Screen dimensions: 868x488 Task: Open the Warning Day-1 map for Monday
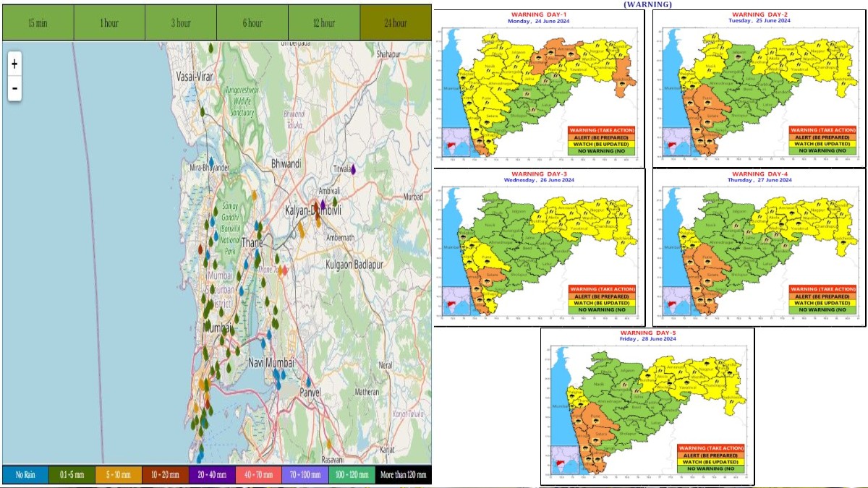pos(539,87)
